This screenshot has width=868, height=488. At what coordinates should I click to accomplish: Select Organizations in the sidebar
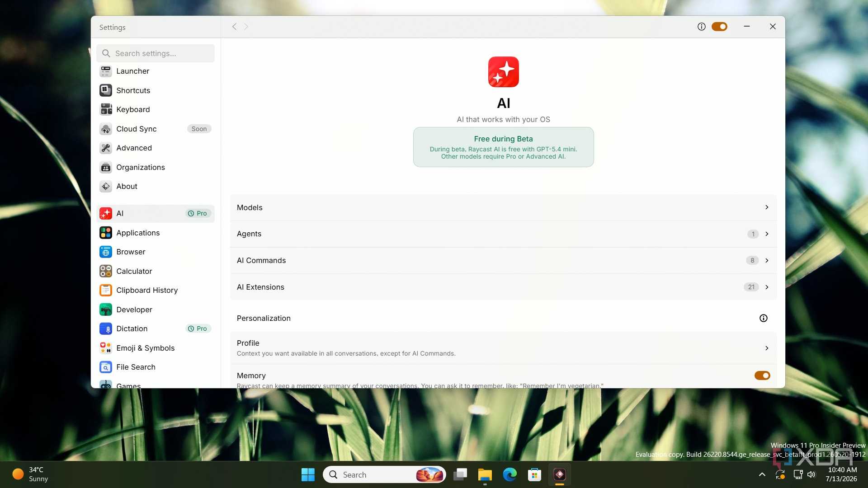pyautogui.click(x=156, y=167)
